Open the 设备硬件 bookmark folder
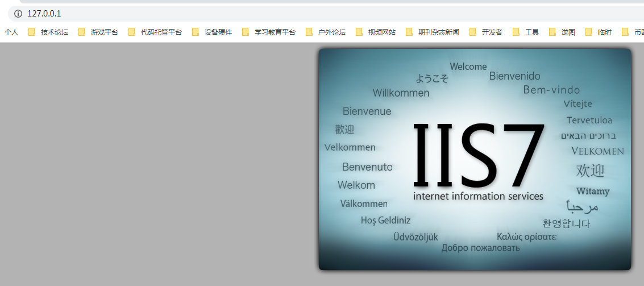This screenshot has width=644, height=286. [x=212, y=32]
